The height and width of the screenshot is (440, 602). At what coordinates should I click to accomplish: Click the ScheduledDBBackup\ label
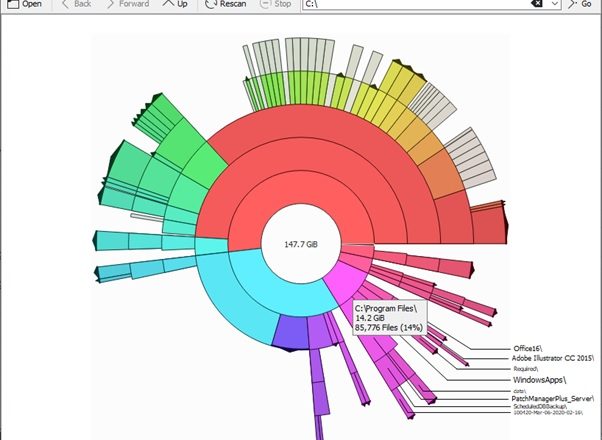point(540,406)
